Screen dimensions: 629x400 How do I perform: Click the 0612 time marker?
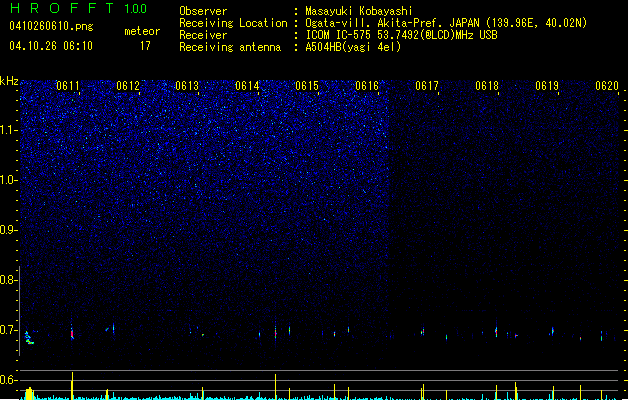(128, 85)
